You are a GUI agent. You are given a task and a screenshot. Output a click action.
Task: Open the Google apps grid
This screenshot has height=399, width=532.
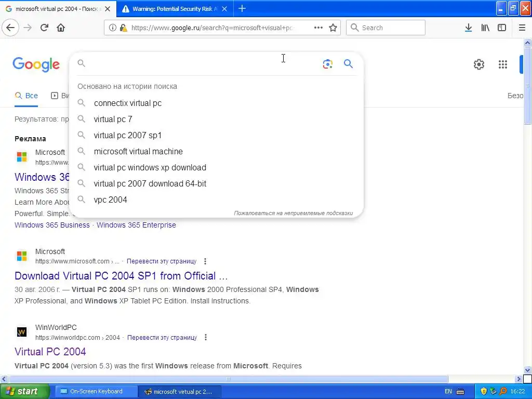point(503,64)
